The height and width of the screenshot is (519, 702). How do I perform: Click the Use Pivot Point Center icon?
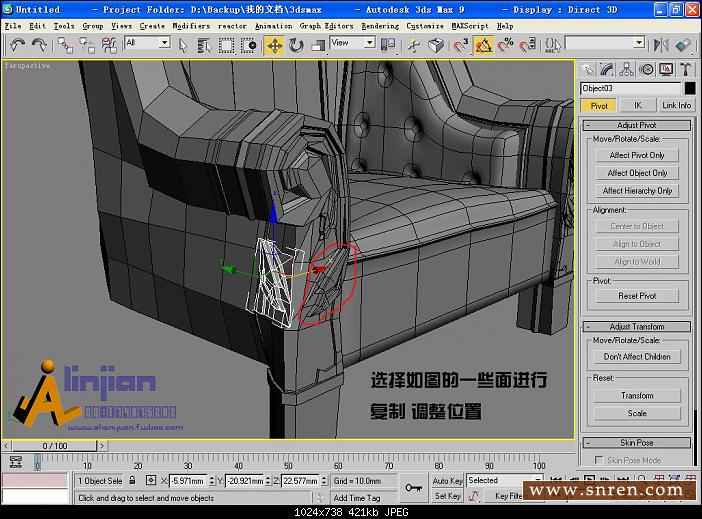[388, 45]
